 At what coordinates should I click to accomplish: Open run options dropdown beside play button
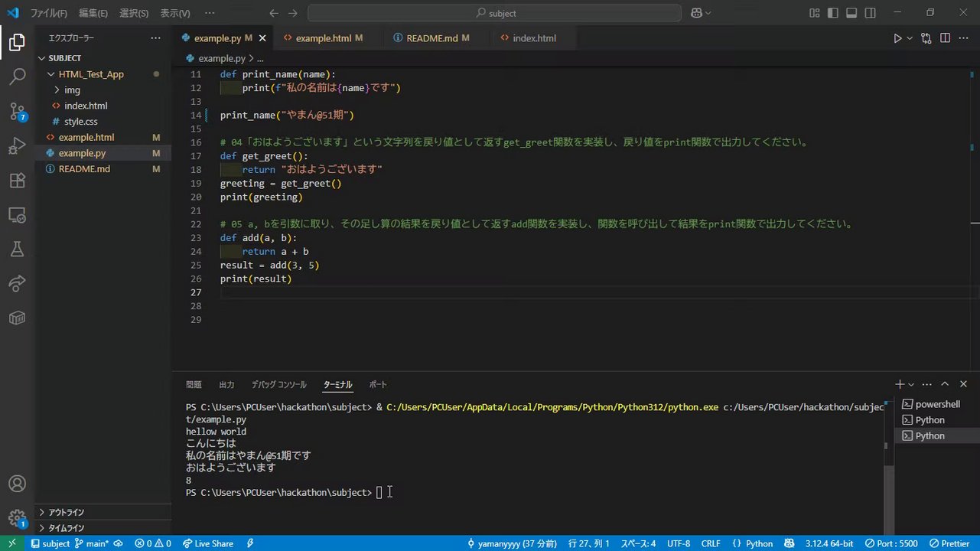(910, 38)
